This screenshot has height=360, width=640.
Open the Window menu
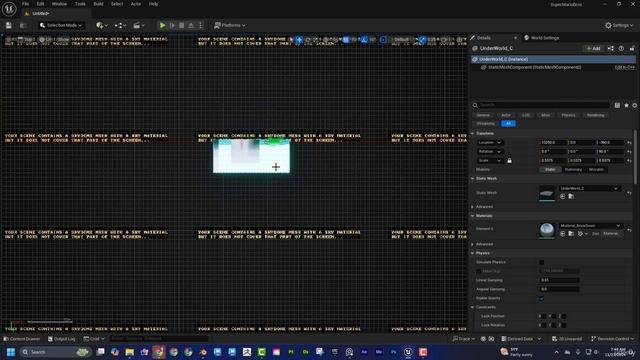point(60,4)
